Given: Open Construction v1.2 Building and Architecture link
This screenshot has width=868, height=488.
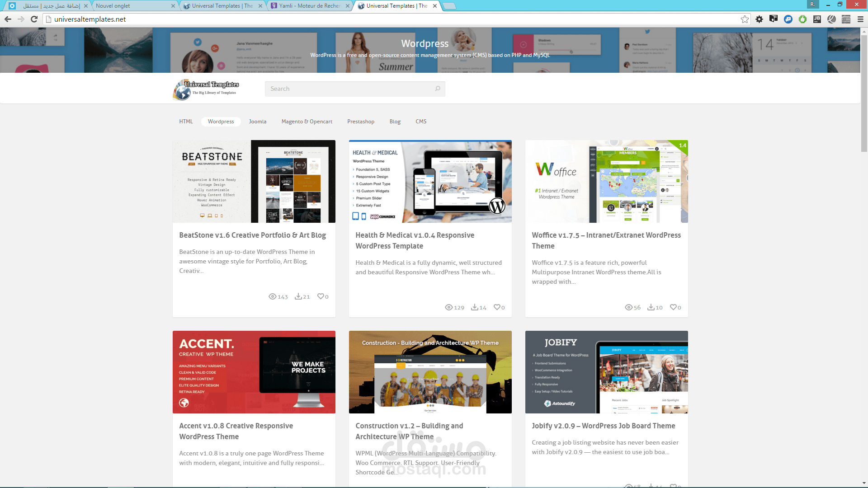Looking at the screenshot, I should (x=409, y=431).
